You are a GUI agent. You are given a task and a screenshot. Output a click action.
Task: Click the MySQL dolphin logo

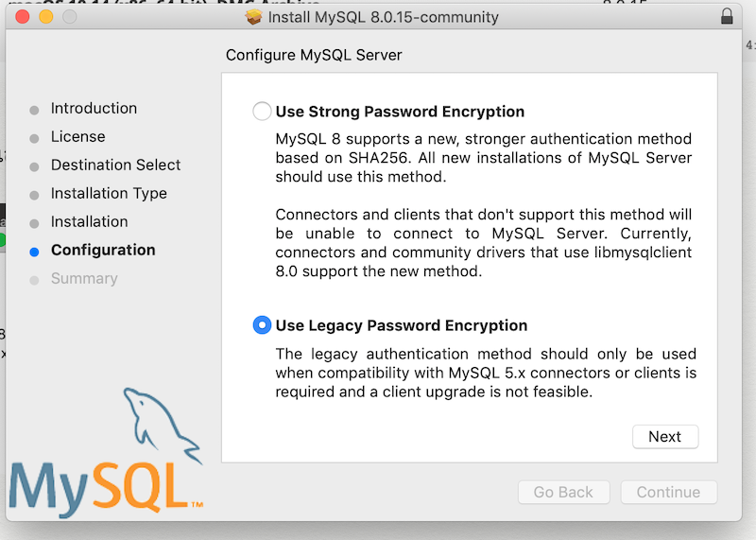coord(106,453)
